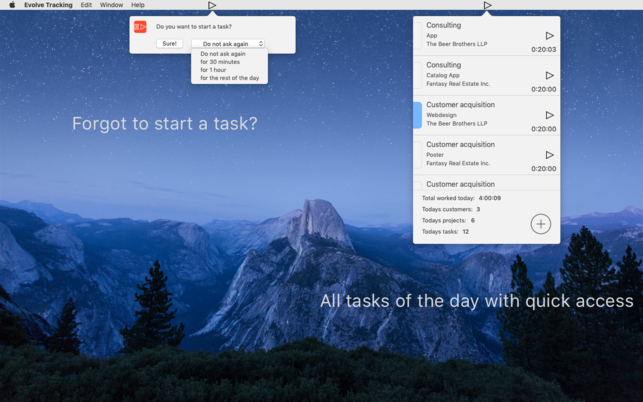This screenshot has height=402, width=643.
Task: Click the Apple menu icon
Action: click(12, 5)
